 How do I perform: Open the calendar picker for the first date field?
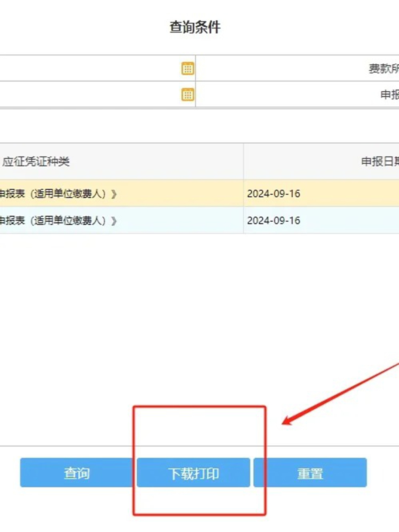(187, 68)
